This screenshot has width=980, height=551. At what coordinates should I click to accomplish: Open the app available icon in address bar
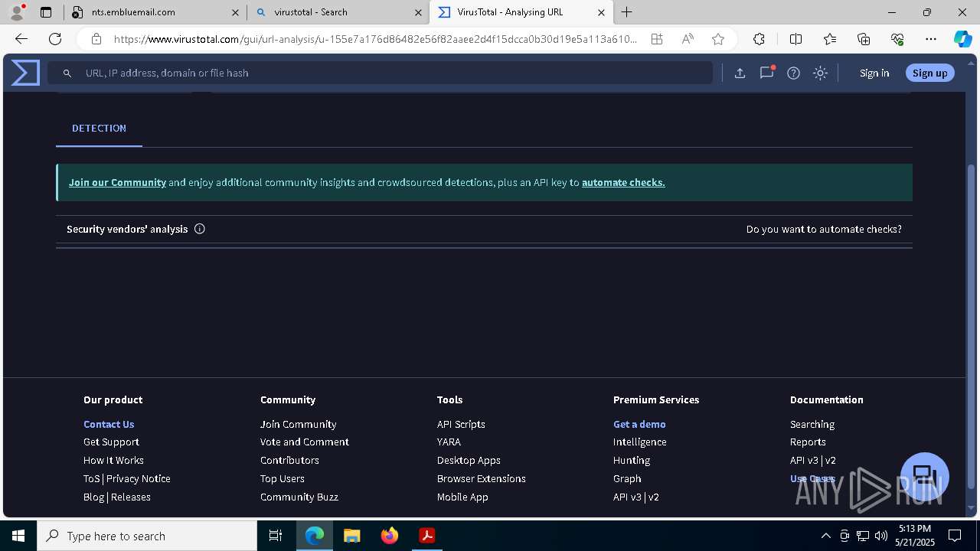657,39
